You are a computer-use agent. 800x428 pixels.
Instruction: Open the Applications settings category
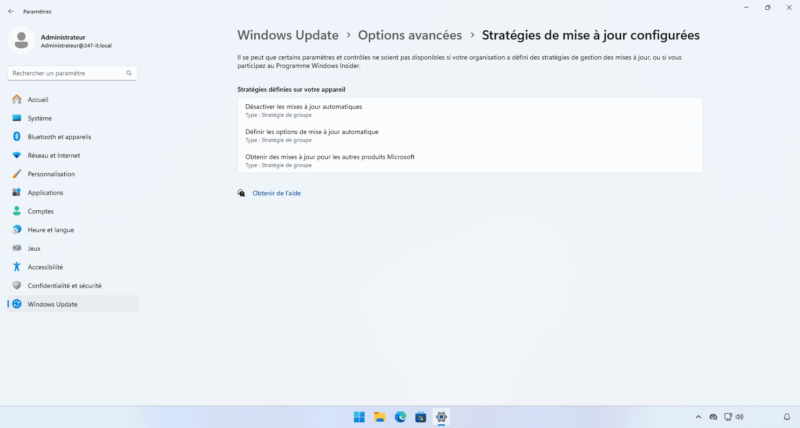(x=45, y=193)
